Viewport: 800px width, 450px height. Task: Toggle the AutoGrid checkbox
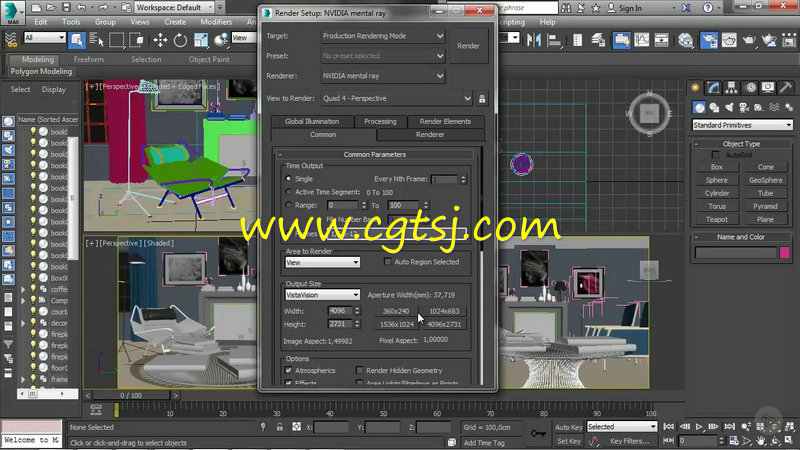(x=716, y=155)
